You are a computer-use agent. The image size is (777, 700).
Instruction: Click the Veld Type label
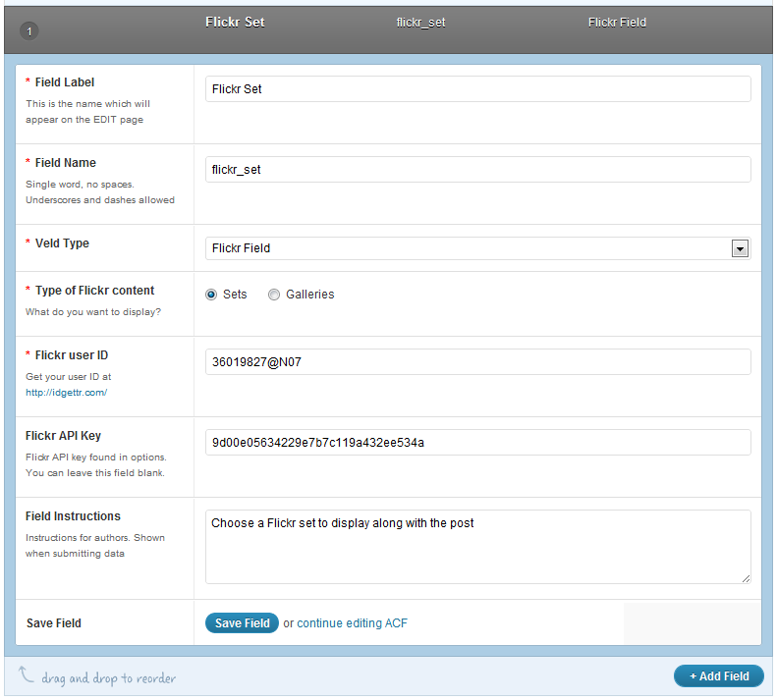coord(62,243)
